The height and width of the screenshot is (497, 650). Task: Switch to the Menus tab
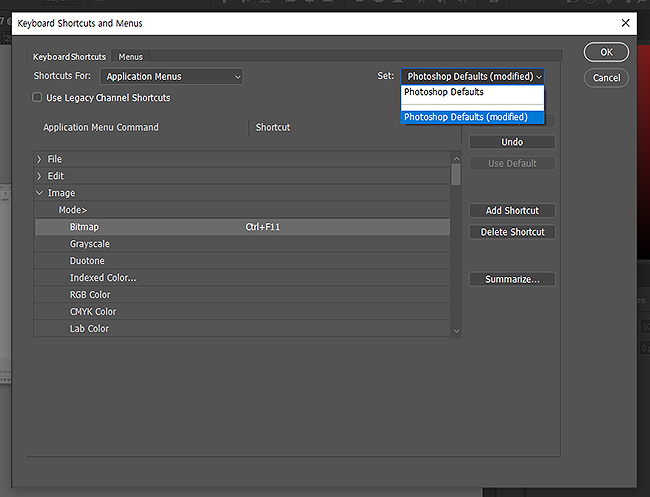coord(131,57)
